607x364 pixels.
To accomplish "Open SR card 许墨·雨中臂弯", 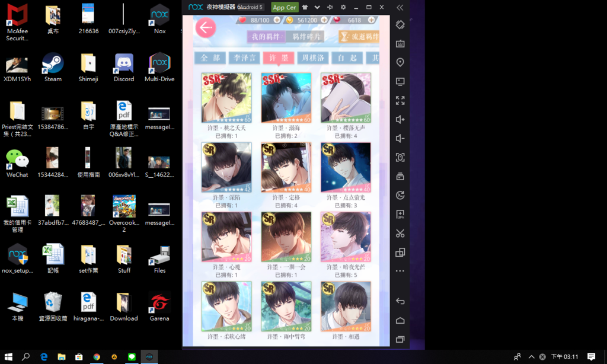I will click(286, 306).
